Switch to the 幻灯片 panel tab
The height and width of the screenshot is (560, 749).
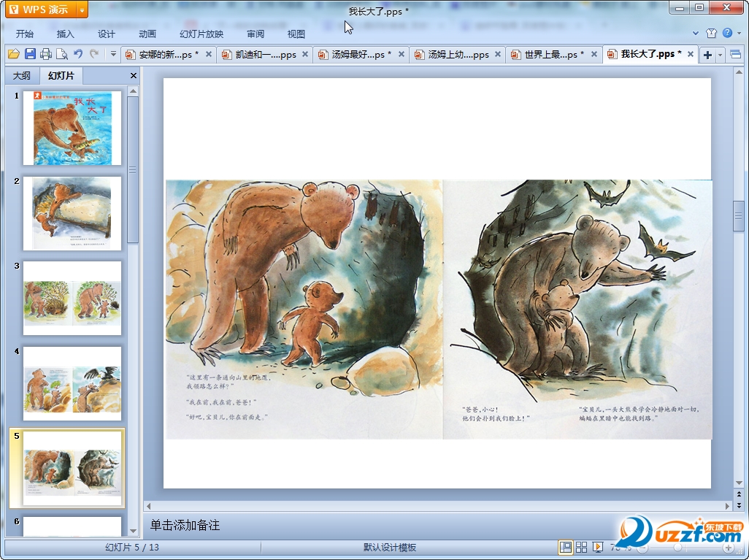point(61,75)
